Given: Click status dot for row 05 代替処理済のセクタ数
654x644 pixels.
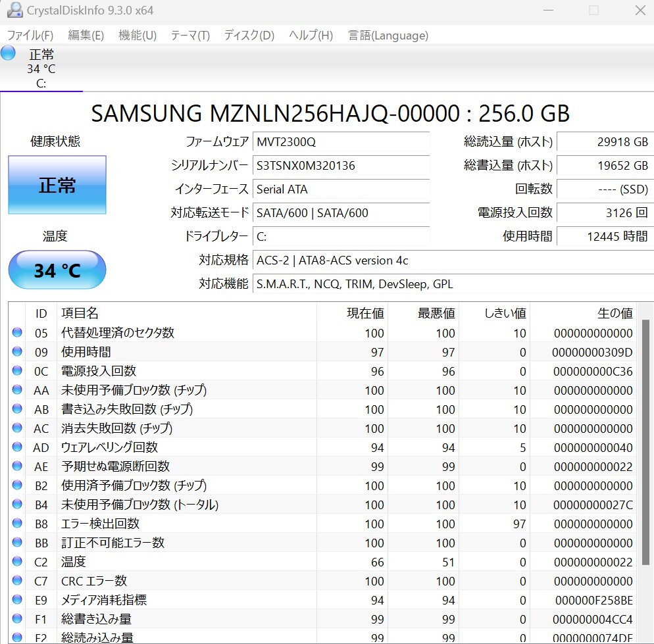Looking at the screenshot, I should click(x=17, y=332).
